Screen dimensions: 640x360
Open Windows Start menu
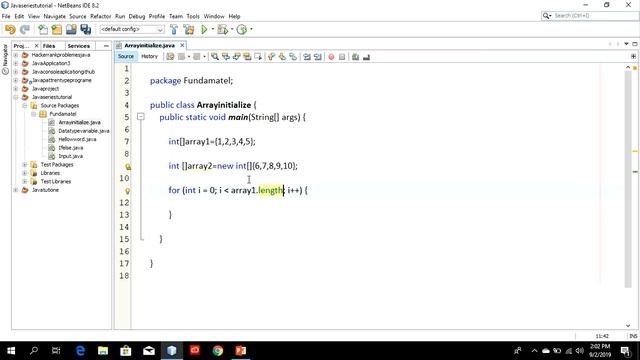click(11, 351)
